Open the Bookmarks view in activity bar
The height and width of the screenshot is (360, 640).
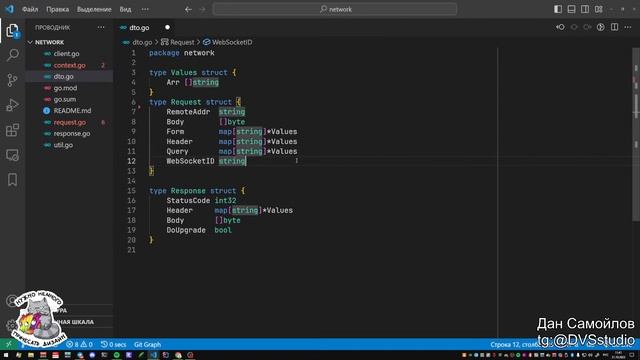click(13, 180)
